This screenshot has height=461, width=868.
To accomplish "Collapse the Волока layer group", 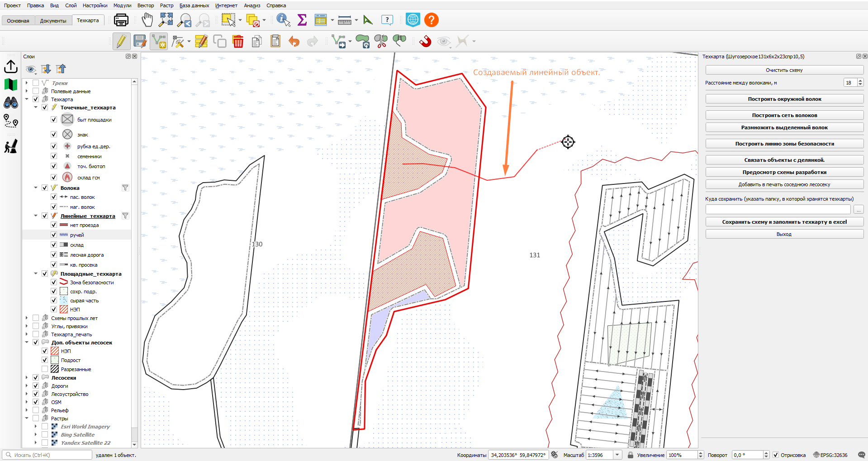I will click(36, 188).
